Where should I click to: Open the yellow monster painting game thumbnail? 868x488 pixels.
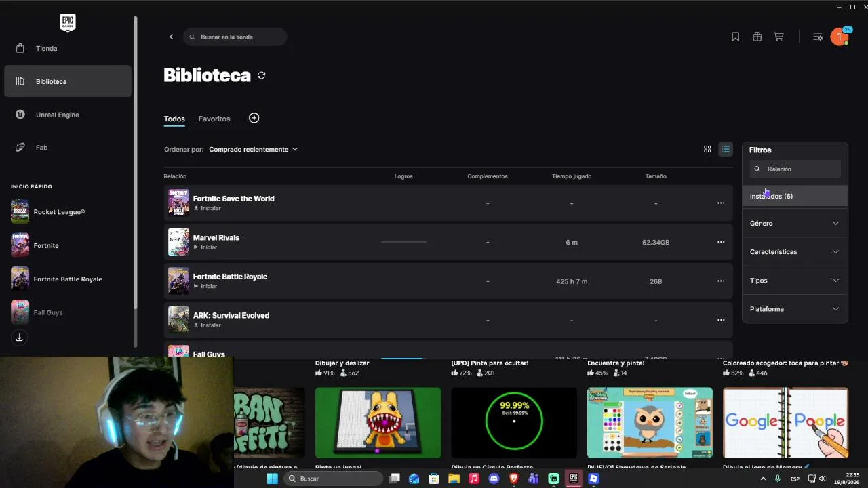[378, 423]
